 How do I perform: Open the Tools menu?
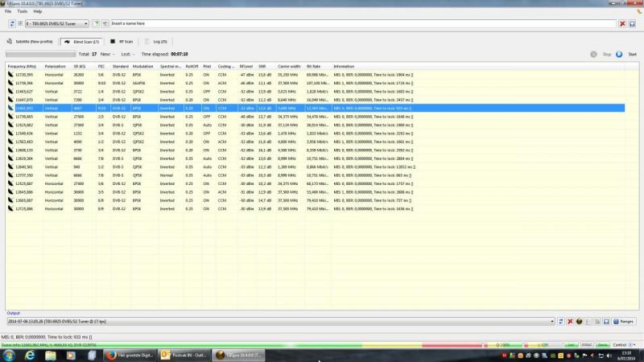pyautogui.click(x=22, y=11)
